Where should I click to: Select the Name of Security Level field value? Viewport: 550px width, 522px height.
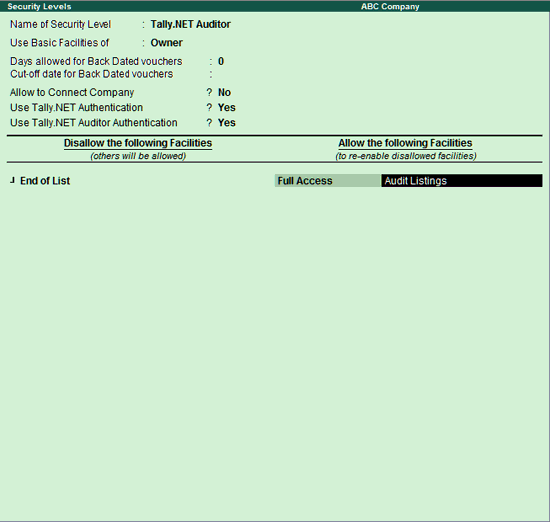190,24
